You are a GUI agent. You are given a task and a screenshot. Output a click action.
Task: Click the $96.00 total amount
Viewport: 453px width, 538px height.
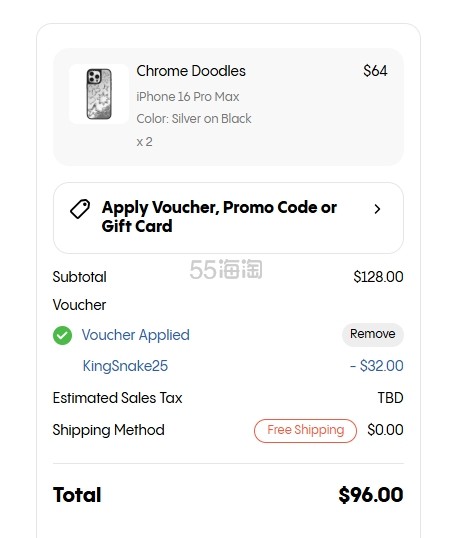click(x=371, y=495)
